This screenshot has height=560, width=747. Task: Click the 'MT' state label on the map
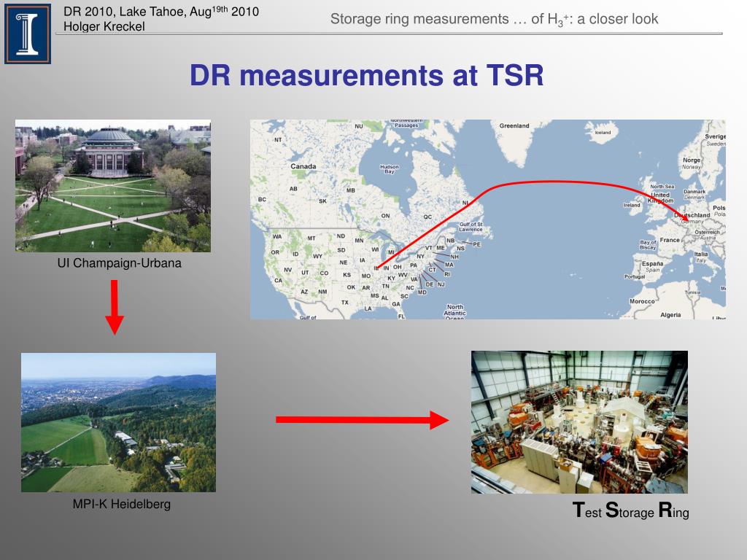click(x=311, y=238)
